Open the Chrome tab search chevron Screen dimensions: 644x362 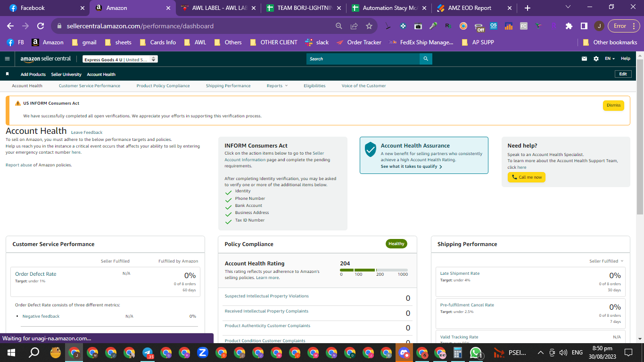click(568, 8)
